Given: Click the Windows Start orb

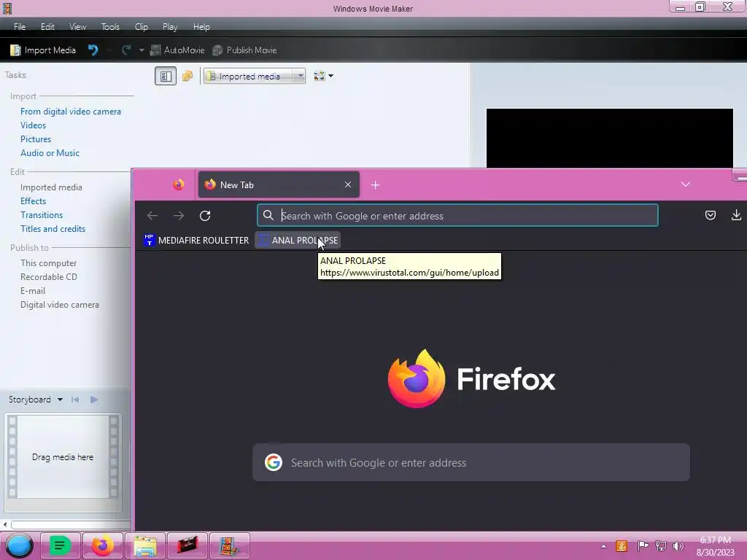Looking at the screenshot, I should click(x=19, y=545).
